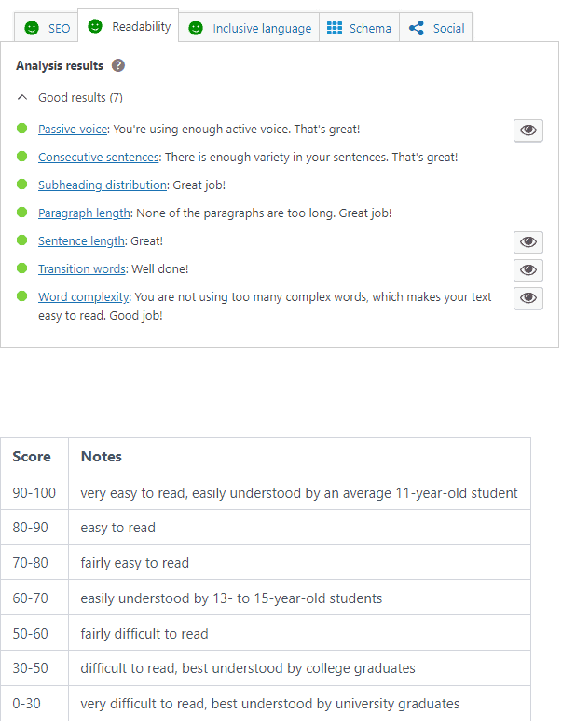562x728 pixels.
Task: Click the green smiley on SEO tab
Action: [32, 28]
